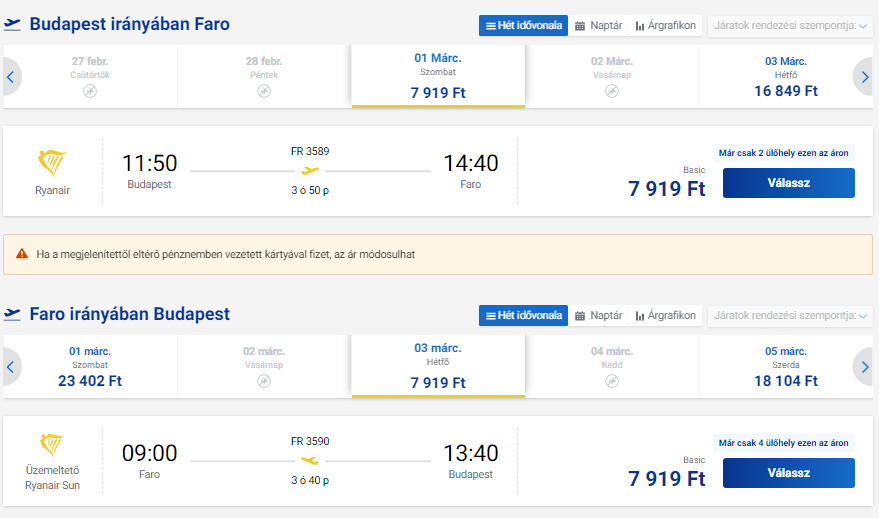Select return date 01 márc. 23 402 Ft
Screen dimensions: 879x518
pos(90,367)
